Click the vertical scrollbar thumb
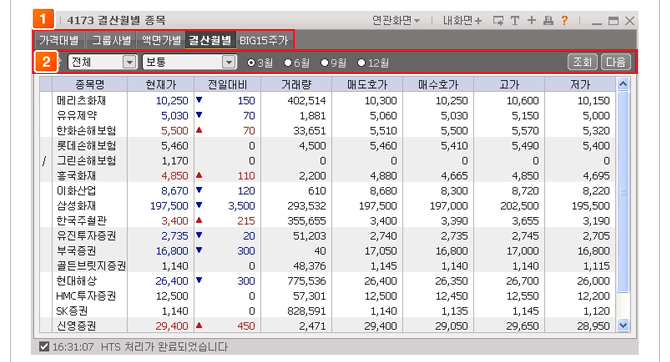The height and width of the screenshot is (362, 670). coord(623,192)
